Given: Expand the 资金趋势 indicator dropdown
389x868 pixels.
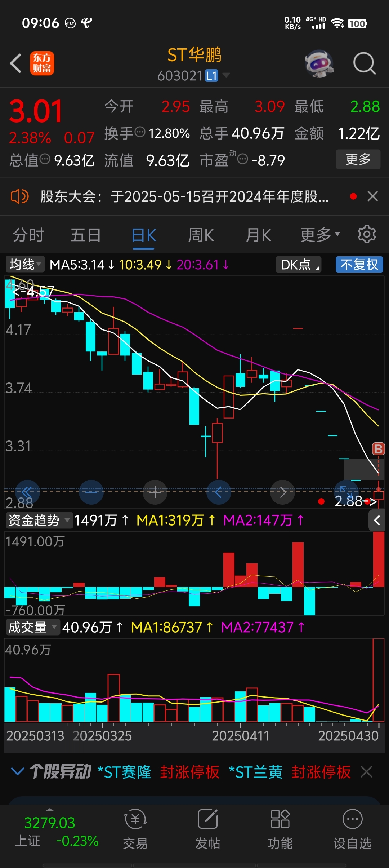Looking at the screenshot, I should (39, 520).
